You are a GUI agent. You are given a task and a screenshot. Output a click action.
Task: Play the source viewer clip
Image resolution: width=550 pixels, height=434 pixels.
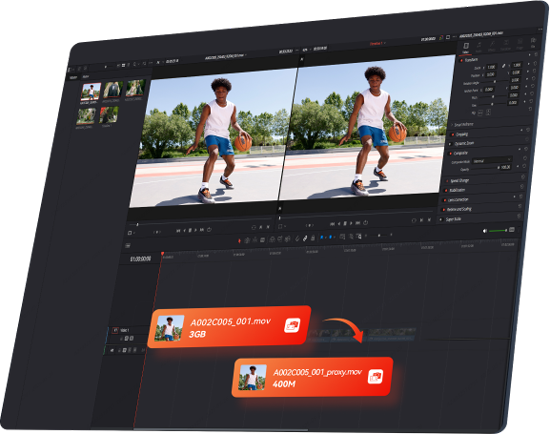[x=196, y=230]
